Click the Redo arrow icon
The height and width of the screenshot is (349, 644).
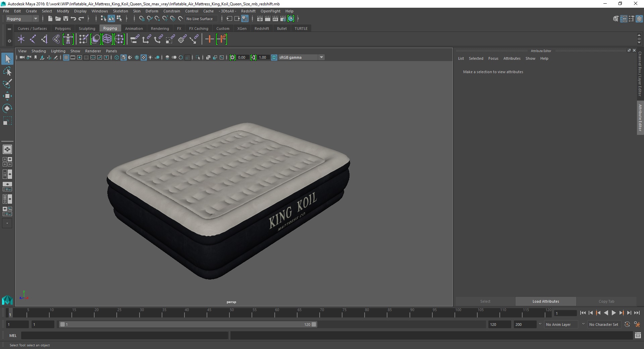(81, 19)
